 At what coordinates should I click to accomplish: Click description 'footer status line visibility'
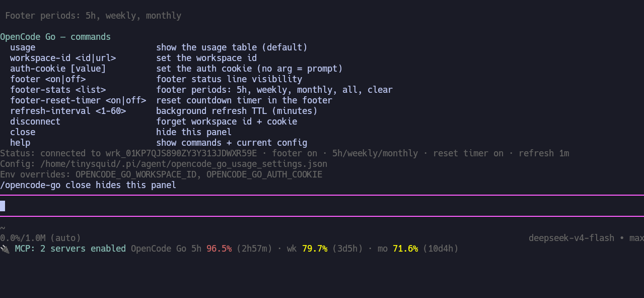[229, 79]
